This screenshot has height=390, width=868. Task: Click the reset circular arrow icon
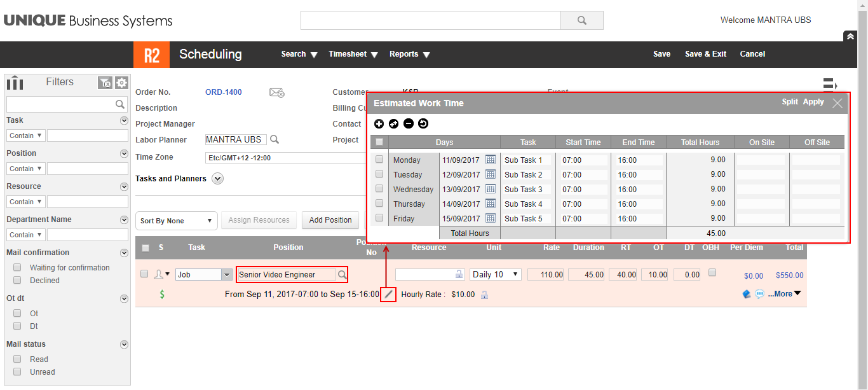[x=423, y=123]
